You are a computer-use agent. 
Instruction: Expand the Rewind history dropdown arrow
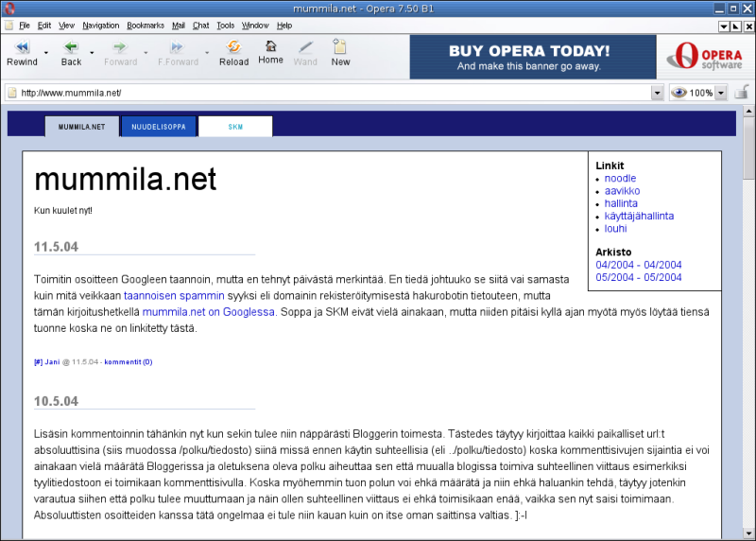(44, 51)
